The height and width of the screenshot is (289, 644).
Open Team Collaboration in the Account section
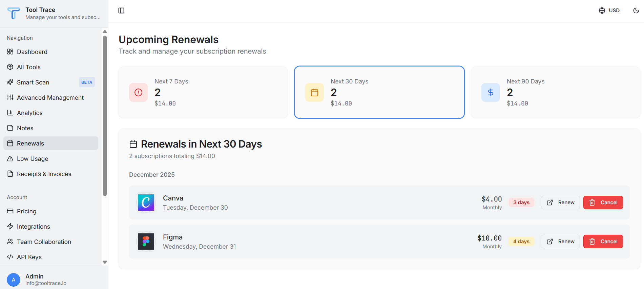[44, 242]
